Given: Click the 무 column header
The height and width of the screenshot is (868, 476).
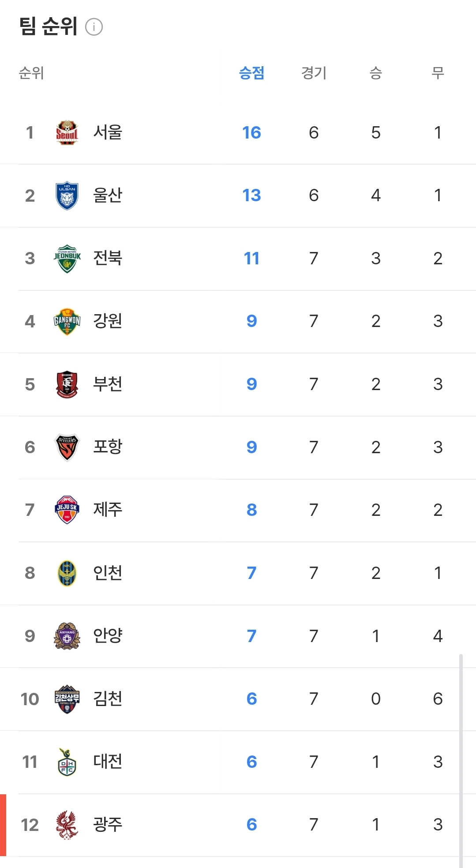Looking at the screenshot, I should point(438,73).
